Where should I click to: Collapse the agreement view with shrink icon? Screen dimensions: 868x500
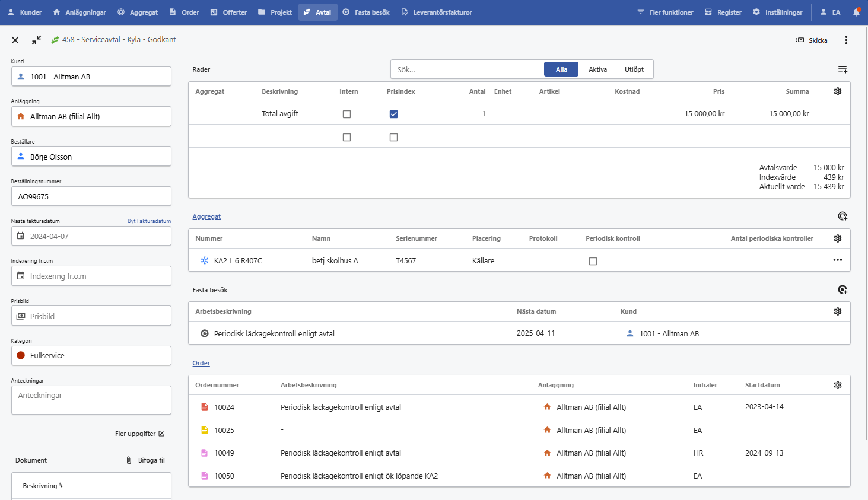(x=36, y=40)
